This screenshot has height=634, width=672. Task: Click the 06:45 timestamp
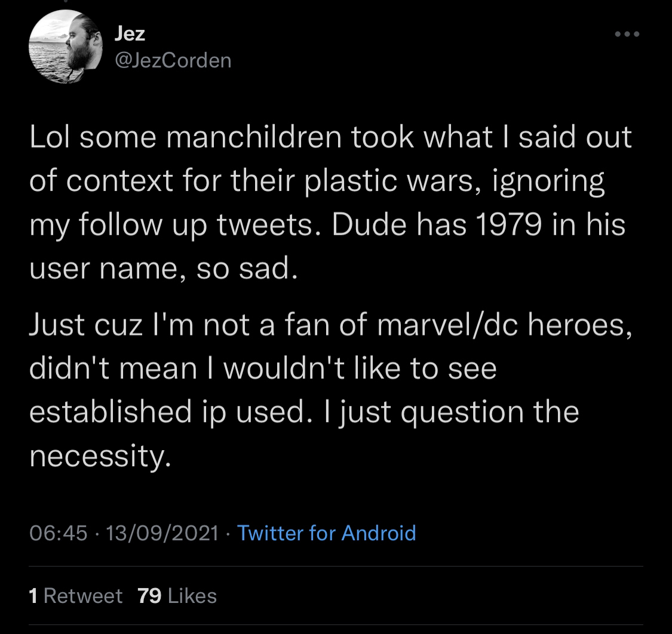tap(59, 532)
